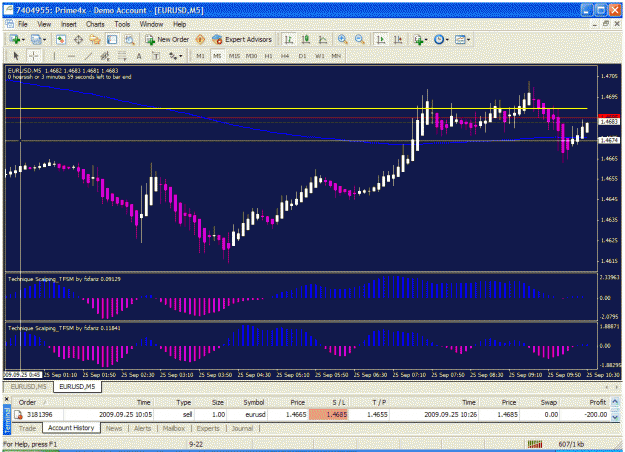Image resolution: width=625 pixels, height=452 pixels.
Task: Switch chart to M15 timeframe
Action: coord(234,56)
